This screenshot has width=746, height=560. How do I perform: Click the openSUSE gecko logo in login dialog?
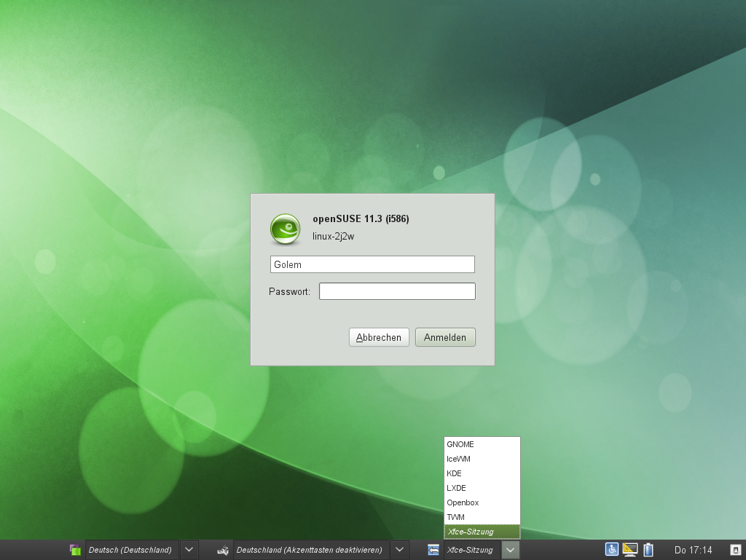pyautogui.click(x=284, y=228)
